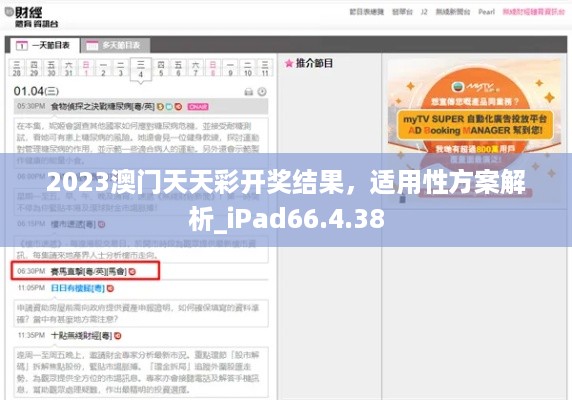Click the red icon beside 十點無綫財經
The width and height of the screenshot is (572, 400).
pos(117,335)
